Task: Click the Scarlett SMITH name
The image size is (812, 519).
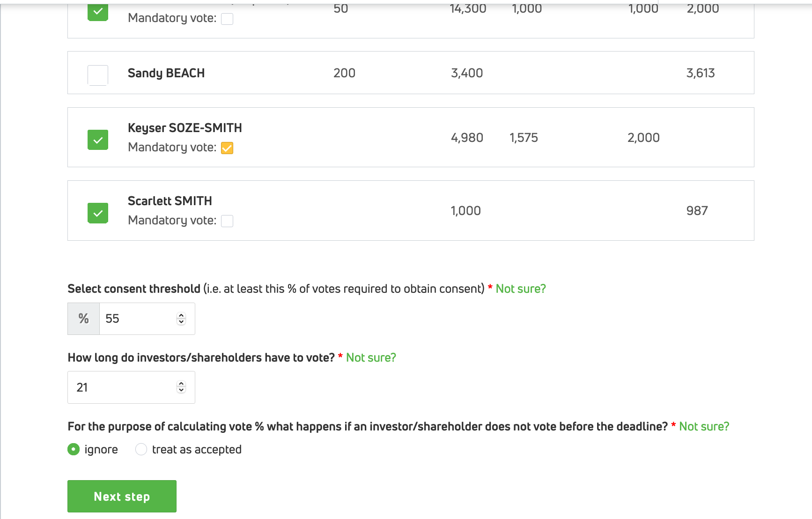Action: coord(170,201)
